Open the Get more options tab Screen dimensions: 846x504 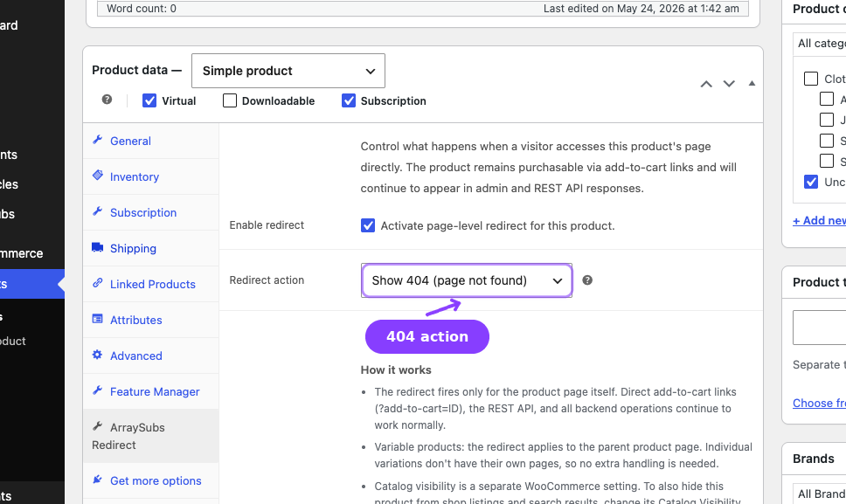[151, 480]
